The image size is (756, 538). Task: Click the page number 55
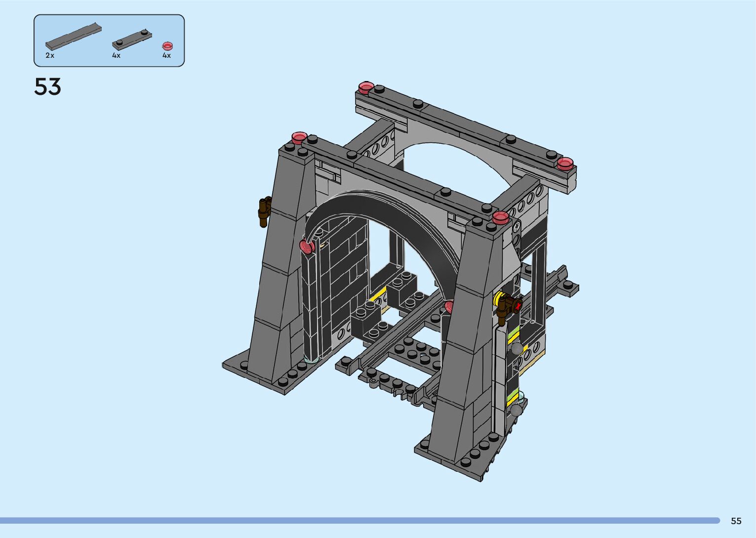(x=736, y=521)
